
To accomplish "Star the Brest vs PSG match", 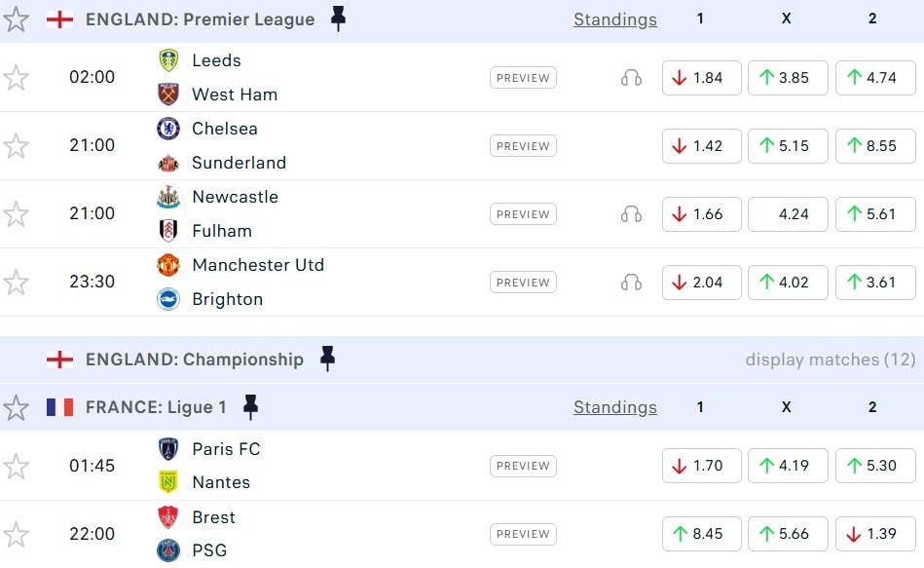I will pos(17,534).
